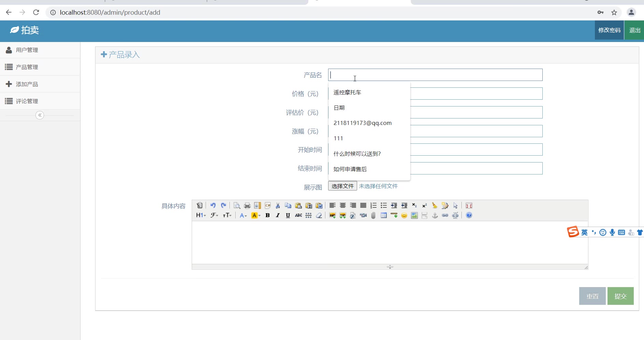Open the editor preview tool
Screen dimensions: 644x340
point(237,206)
